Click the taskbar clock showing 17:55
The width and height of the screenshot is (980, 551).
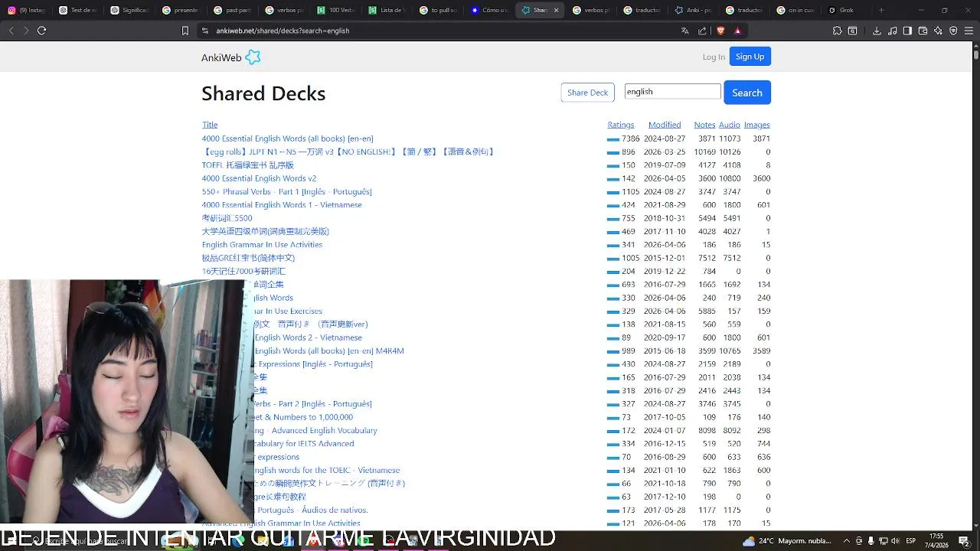936,541
